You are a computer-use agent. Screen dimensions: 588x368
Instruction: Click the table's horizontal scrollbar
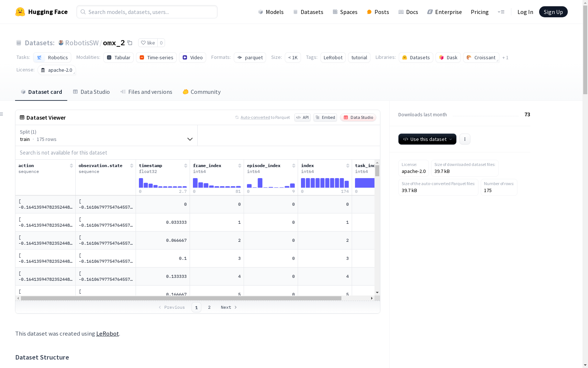[181, 298]
